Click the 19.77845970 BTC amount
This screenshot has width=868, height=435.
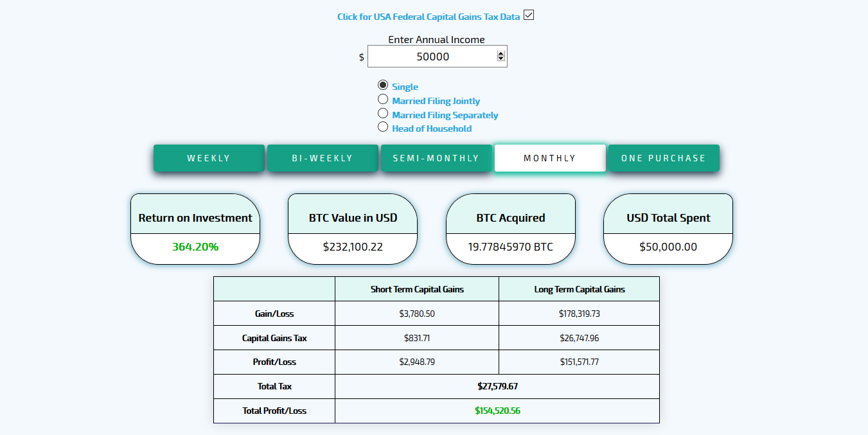(x=511, y=247)
